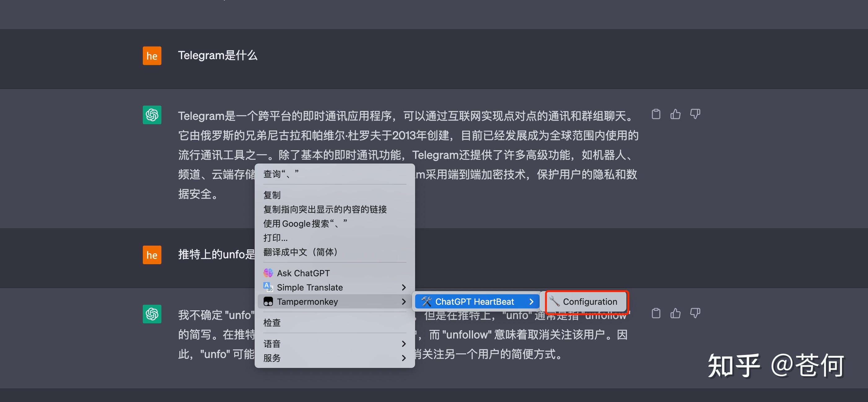Click the user message 'Telegram是什么'
868x402 pixels.
click(x=218, y=55)
